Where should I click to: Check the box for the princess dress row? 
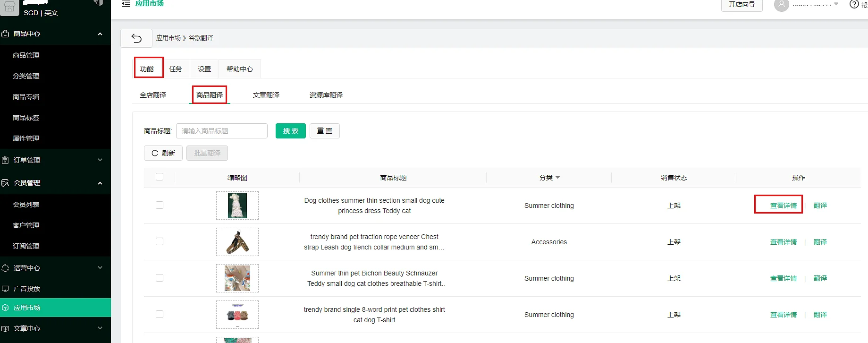tap(160, 205)
